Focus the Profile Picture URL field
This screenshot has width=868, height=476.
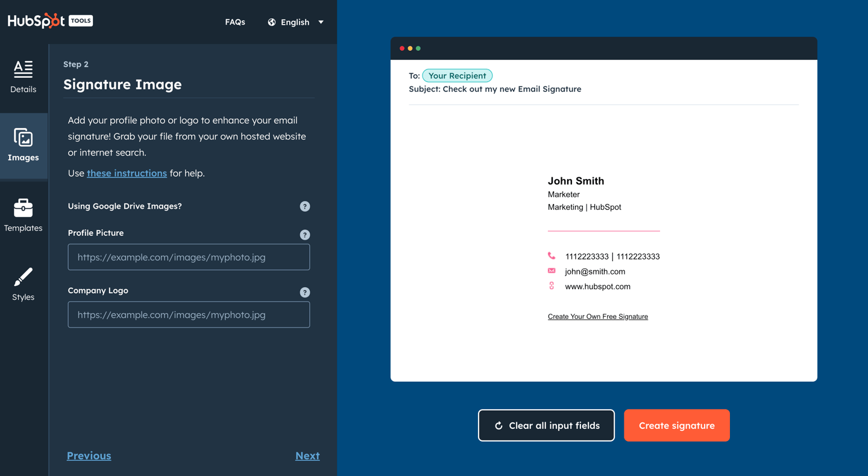click(x=189, y=257)
